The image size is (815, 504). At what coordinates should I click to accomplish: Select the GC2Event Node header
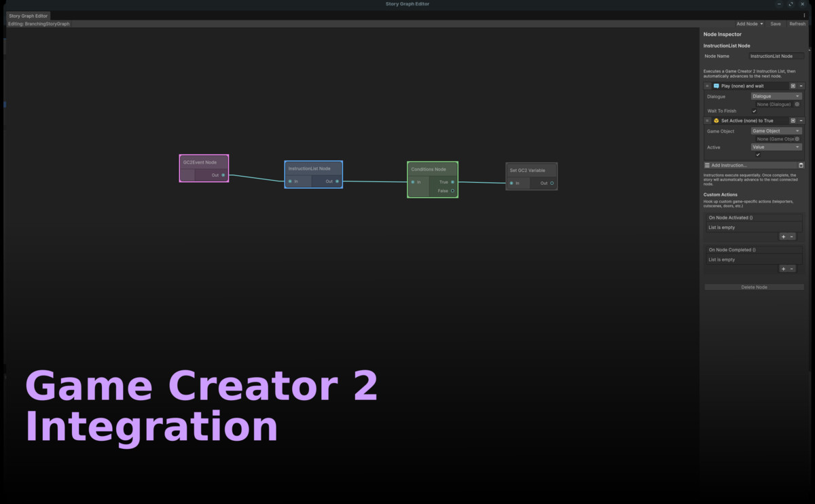[x=204, y=162]
